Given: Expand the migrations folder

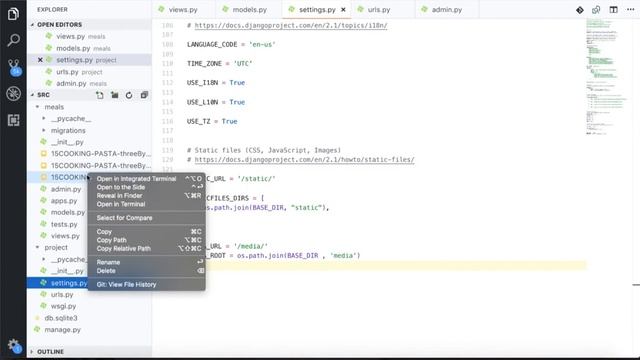Looking at the screenshot, I should [68, 131].
